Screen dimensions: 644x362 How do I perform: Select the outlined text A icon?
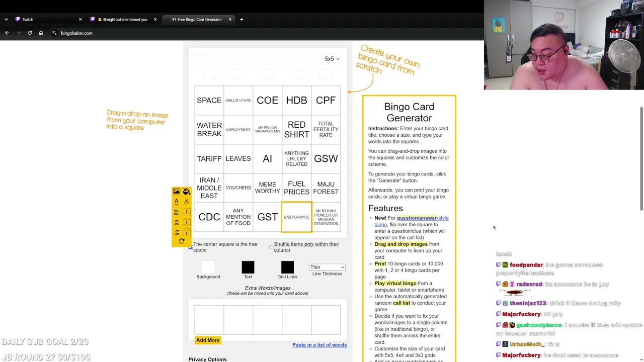point(187,202)
